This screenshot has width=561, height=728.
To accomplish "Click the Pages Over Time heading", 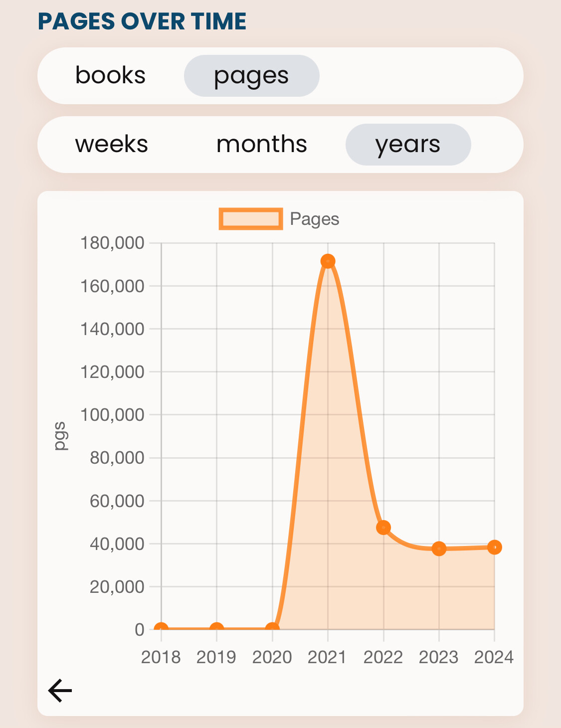I will click(142, 21).
